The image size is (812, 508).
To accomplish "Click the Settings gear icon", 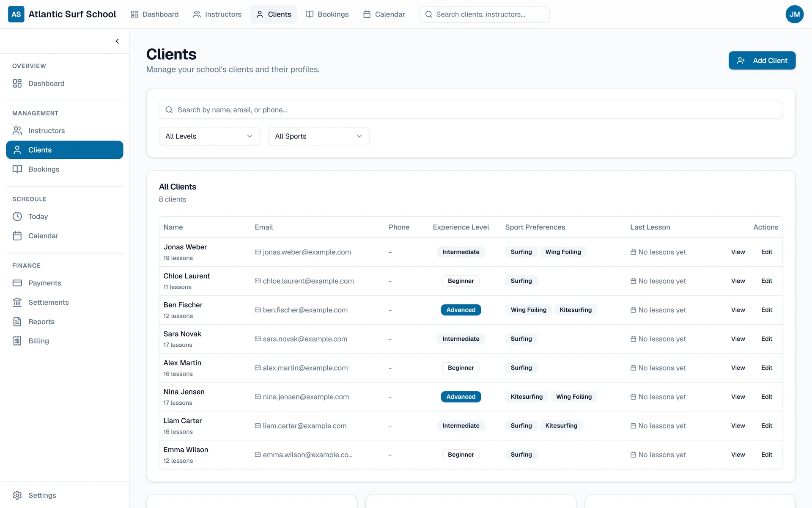I will click(17, 495).
